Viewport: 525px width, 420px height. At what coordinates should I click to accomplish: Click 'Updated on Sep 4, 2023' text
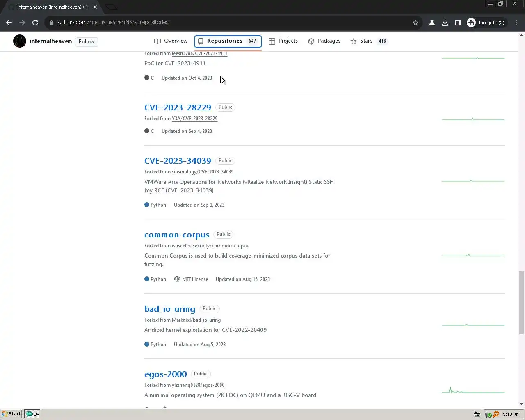pyautogui.click(x=187, y=131)
